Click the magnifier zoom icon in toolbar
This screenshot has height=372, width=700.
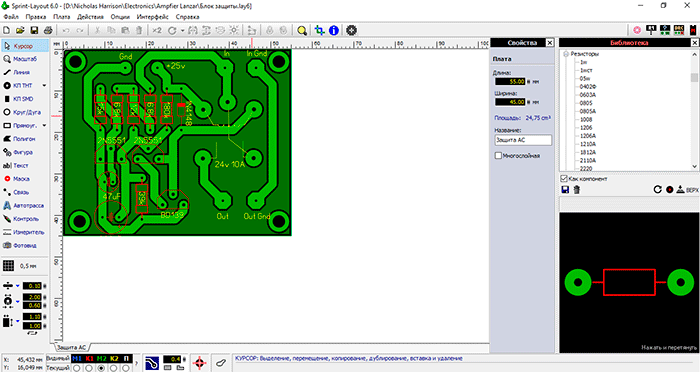click(x=302, y=30)
